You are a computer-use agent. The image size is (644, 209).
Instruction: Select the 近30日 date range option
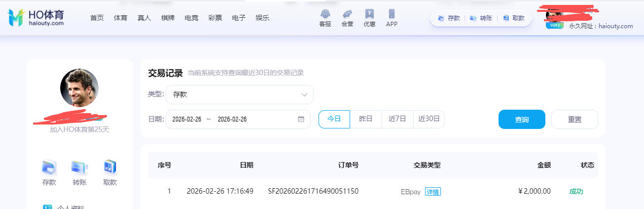(429, 119)
